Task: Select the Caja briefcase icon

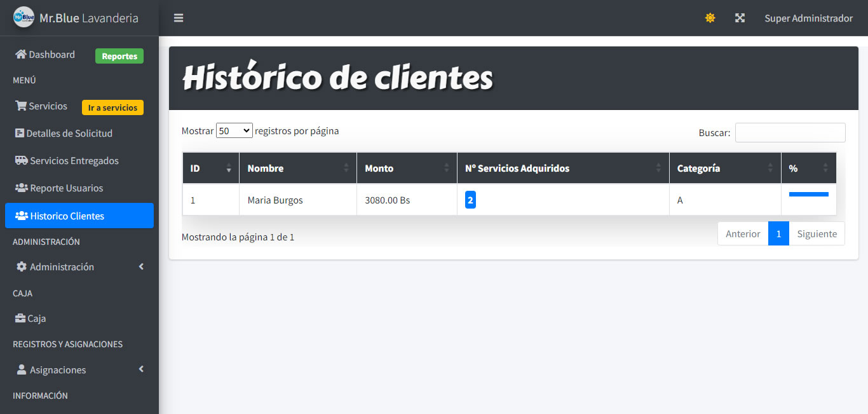Action: click(20, 318)
